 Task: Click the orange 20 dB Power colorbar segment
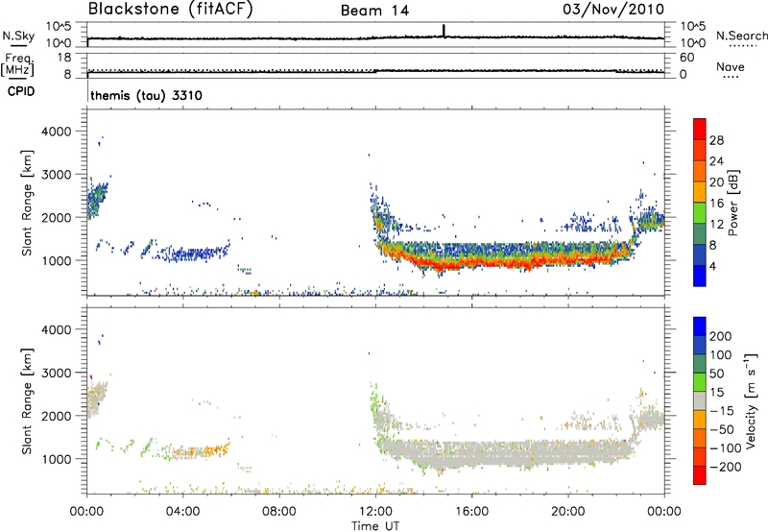click(x=700, y=172)
